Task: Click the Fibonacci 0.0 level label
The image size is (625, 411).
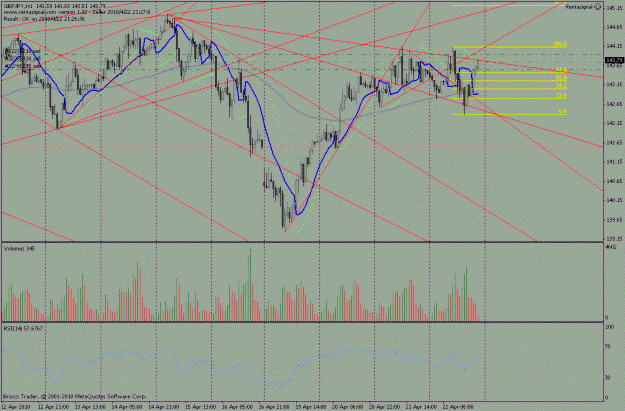Action: pyautogui.click(x=562, y=111)
